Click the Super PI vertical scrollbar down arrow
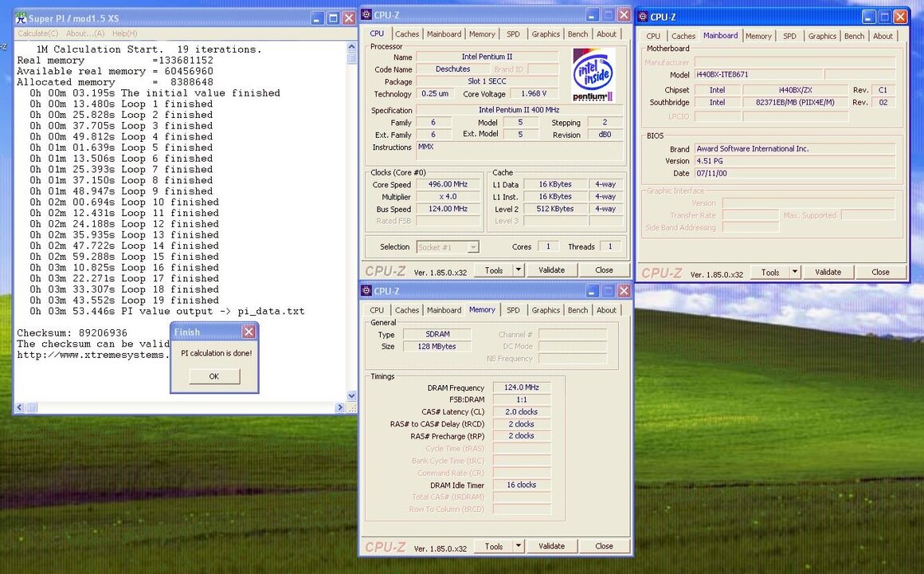Viewport: 924px width, 574px height. [x=352, y=396]
